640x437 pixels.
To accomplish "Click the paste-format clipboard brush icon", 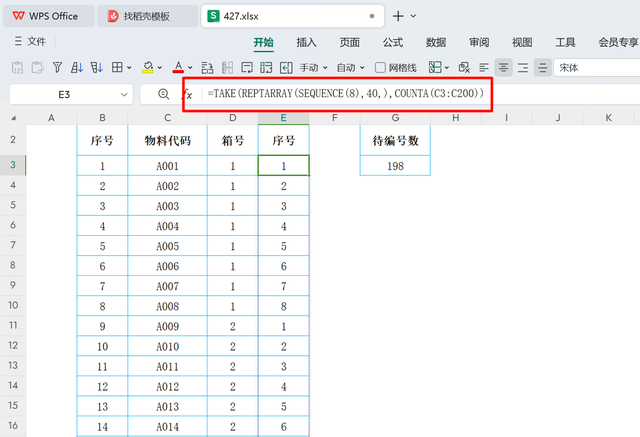I will (x=37, y=67).
